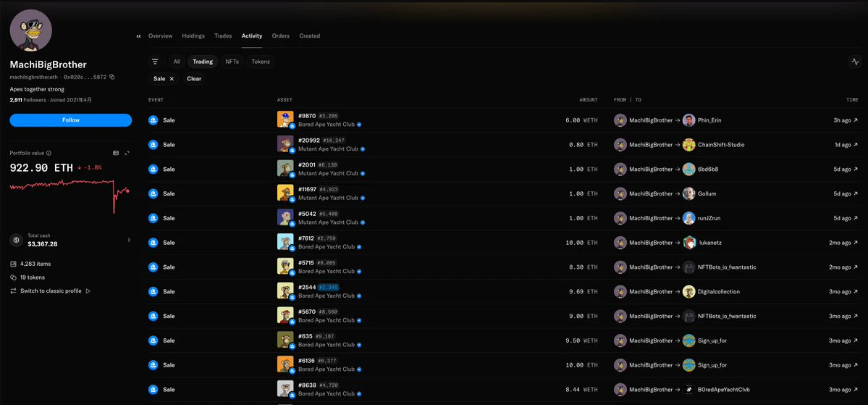Toggle activity chart icon at top right

coord(855,62)
